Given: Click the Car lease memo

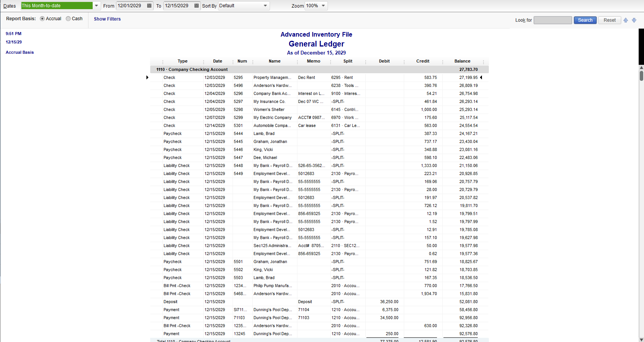Looking at the screenshot, I should pyautogui.click(x=307, y=125).
